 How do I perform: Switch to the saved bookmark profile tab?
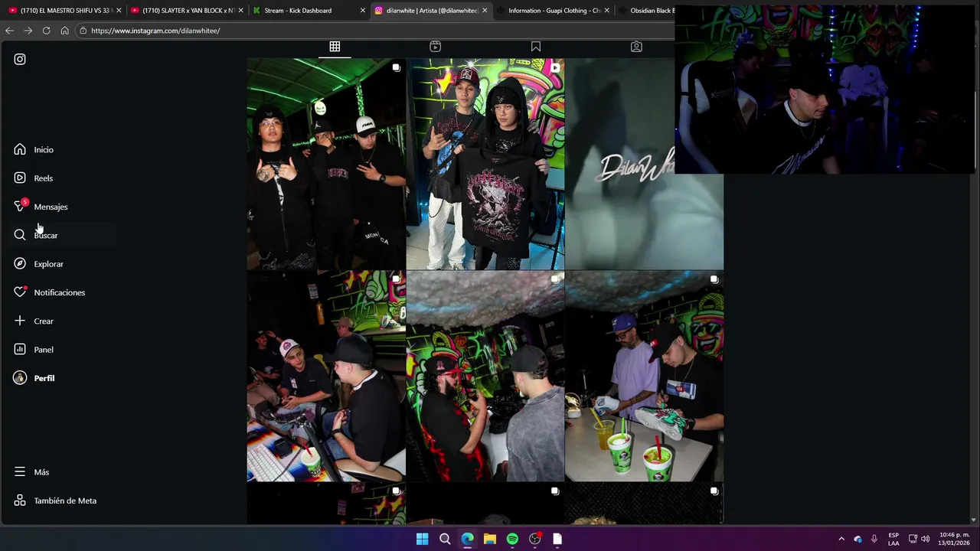pyautogui.click(x=536, y=47)
